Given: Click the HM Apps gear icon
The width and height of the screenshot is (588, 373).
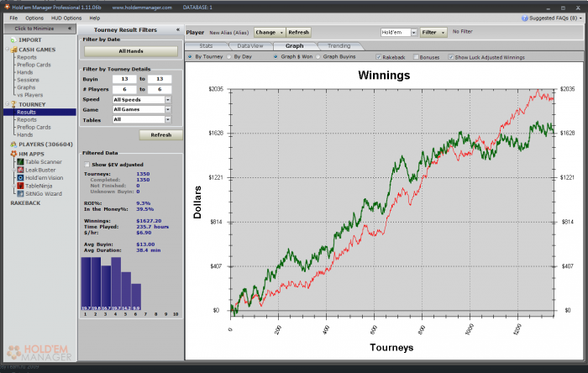Looking at the screenshot, I should click(x=14, y=154).
